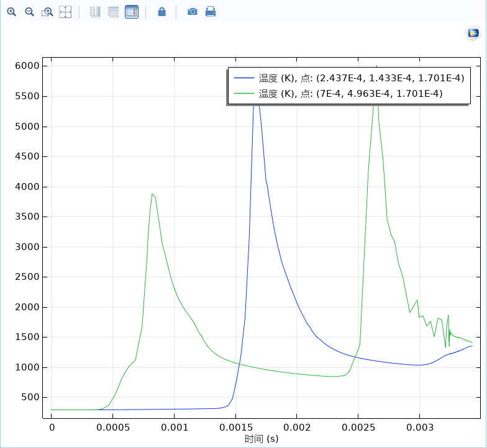Take an image snapshot with the camera icon
This screenshot has height=448, width=487.
tap(193, 12)
